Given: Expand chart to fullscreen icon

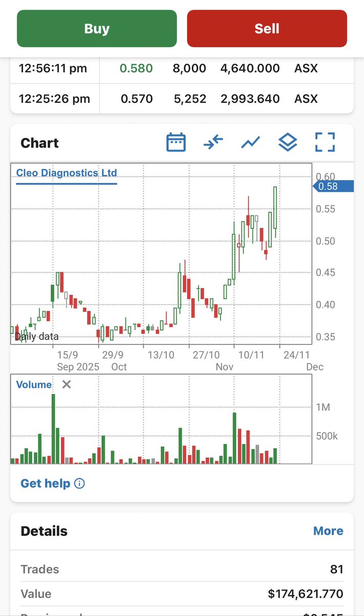Looking at the screenshot, I should click(325, 142).
